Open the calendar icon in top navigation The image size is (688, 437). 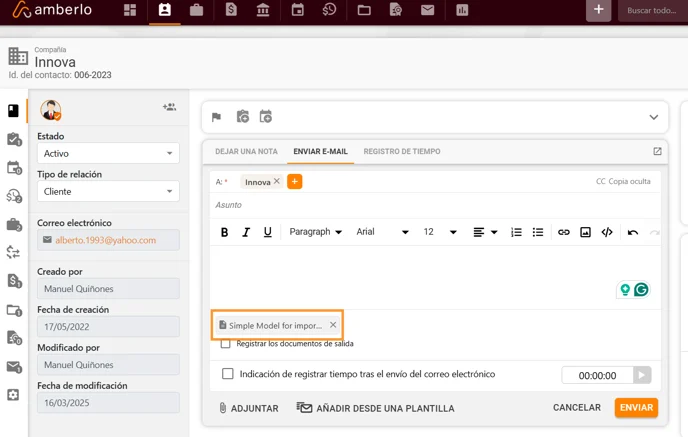(x=297, y=10)
